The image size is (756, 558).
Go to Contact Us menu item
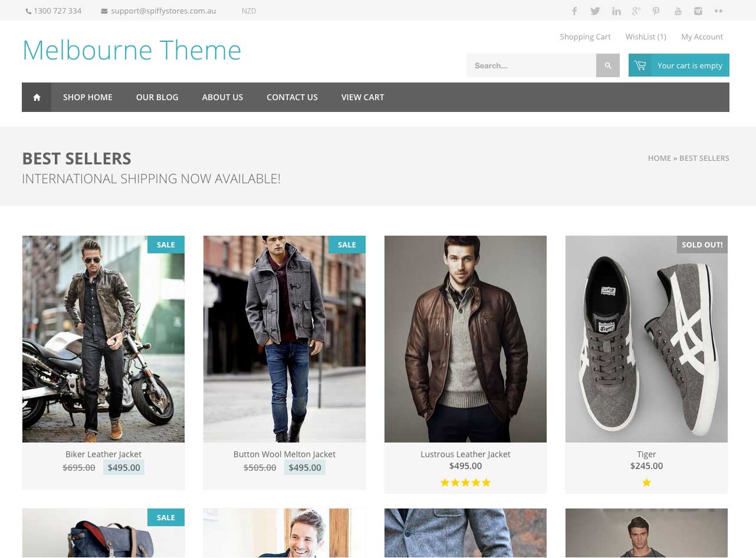(x=292, y=97)
